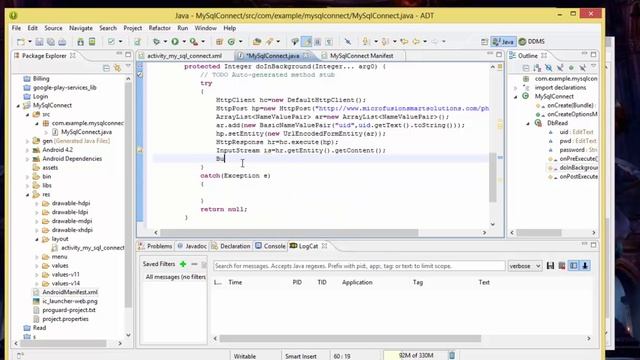Select the Java perspective button

click(x=503, y=42)
